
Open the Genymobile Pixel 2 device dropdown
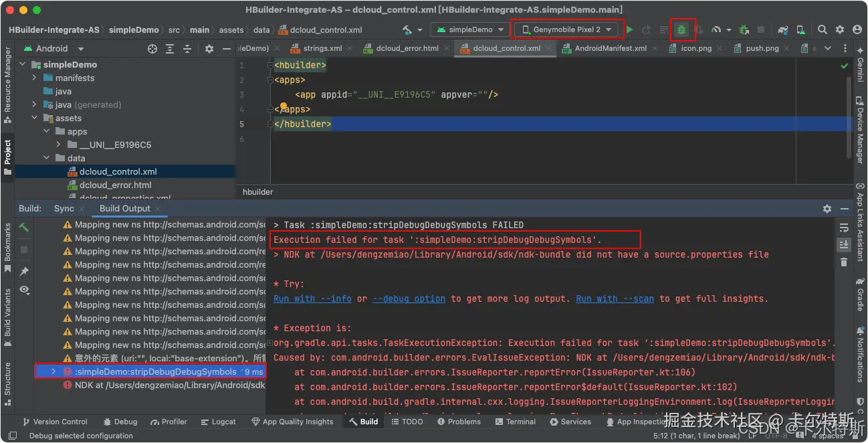566,30
